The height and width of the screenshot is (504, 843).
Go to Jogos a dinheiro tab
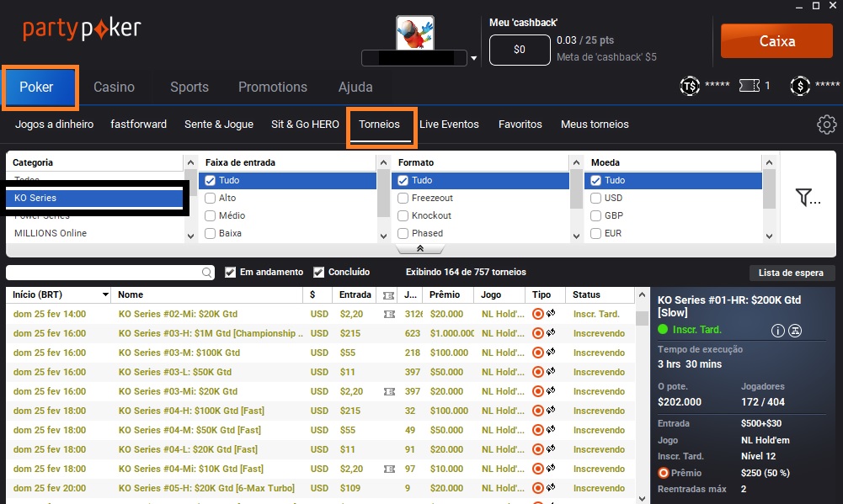[x=54, y=125]
